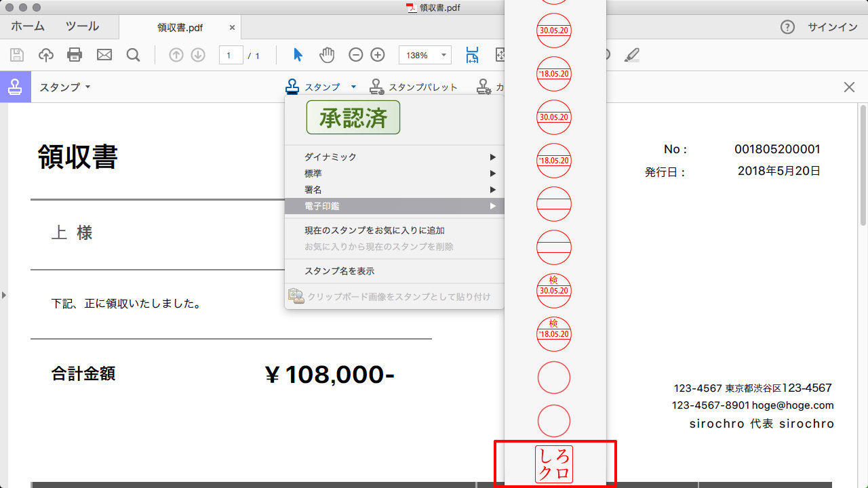The height and width of the screenshot is (488, 868).
Task: Switch to the ホーム tab
Action: click(x=28, y=27)
